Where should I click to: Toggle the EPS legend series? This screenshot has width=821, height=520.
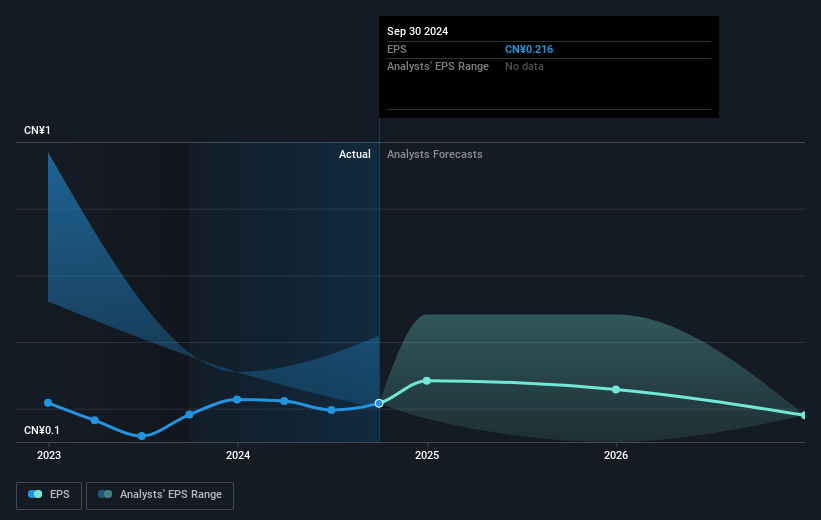(x=49, y=495)
